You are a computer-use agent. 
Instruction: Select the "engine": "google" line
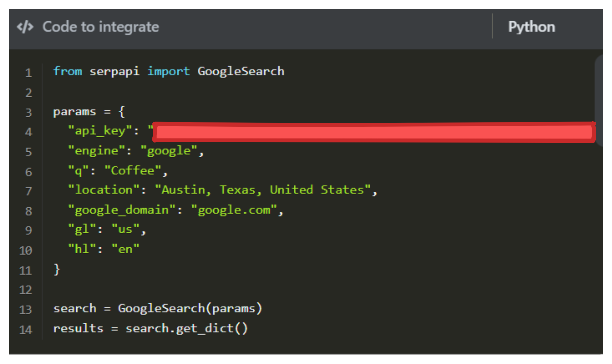point(135,150)
